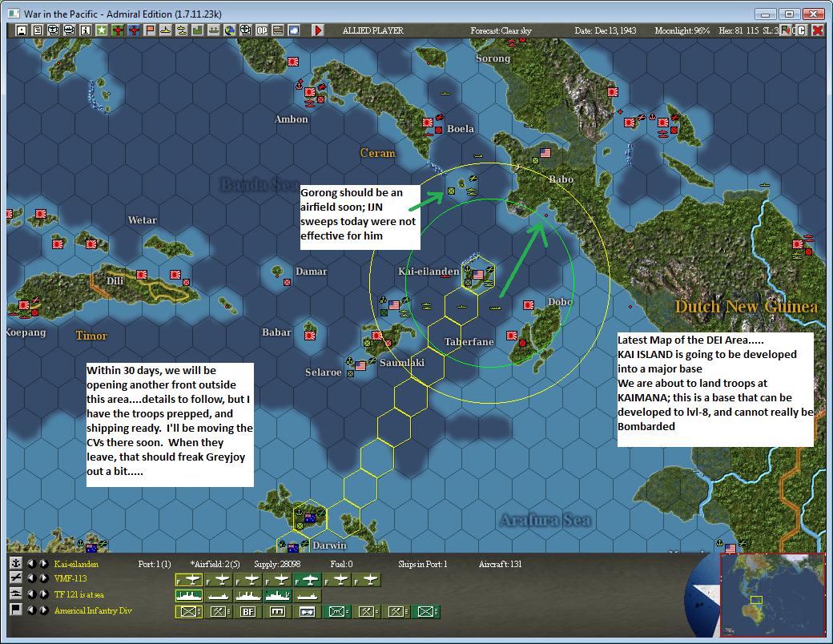Open the document list report icon
This screenshot has height=644, width=833.
point(37,30)
